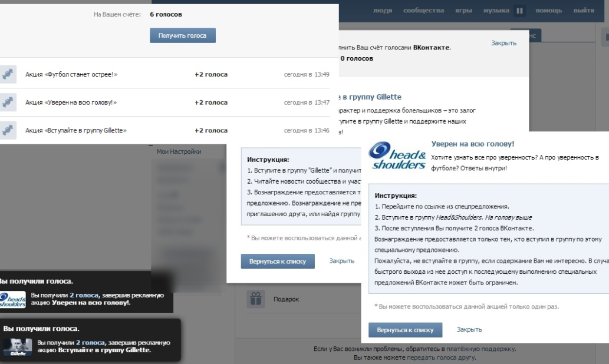
Task: Open the люди menu item
Action: pyautogui.click(x=383, y=11)
